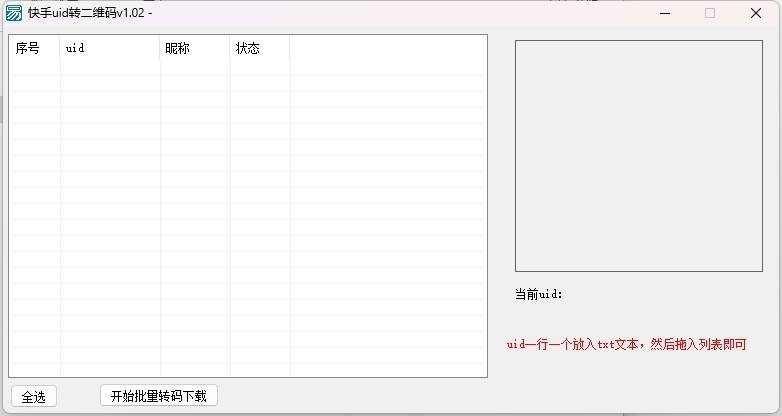Start batch conversion with 开始批量转码下载

159,396
